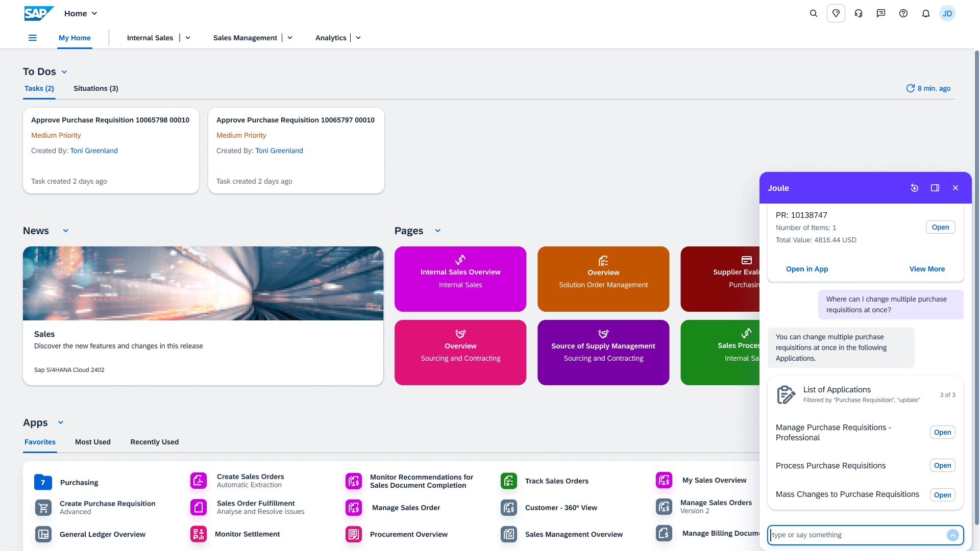Dock the Joule panel to side
Screen dimensions: 980x551
pos(935,188)
